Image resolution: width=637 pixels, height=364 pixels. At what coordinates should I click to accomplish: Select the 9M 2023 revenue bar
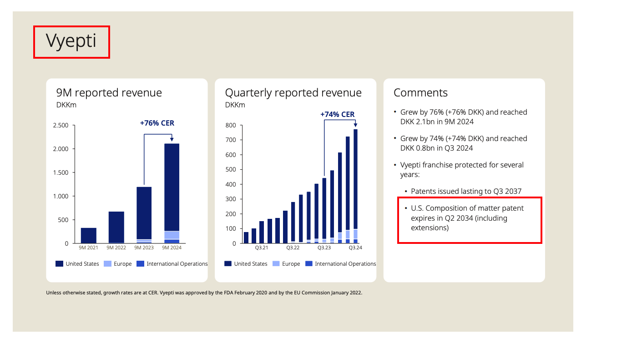tap(144, 214)
